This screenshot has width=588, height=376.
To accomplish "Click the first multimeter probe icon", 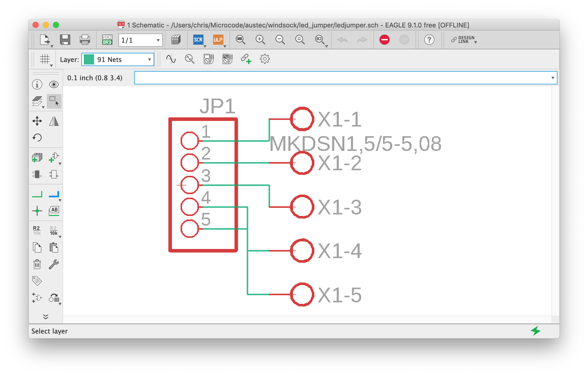I will click(x=209, y=59).
